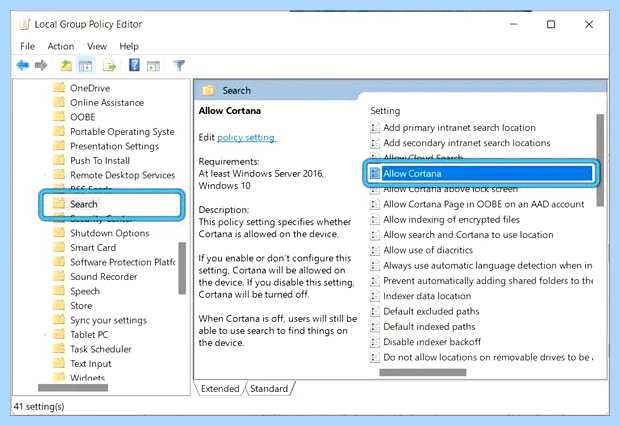The width and height of the screenshot is (620, 426).
Task: Click the Filter funnel toolbar icon
Action: point(179,65)
